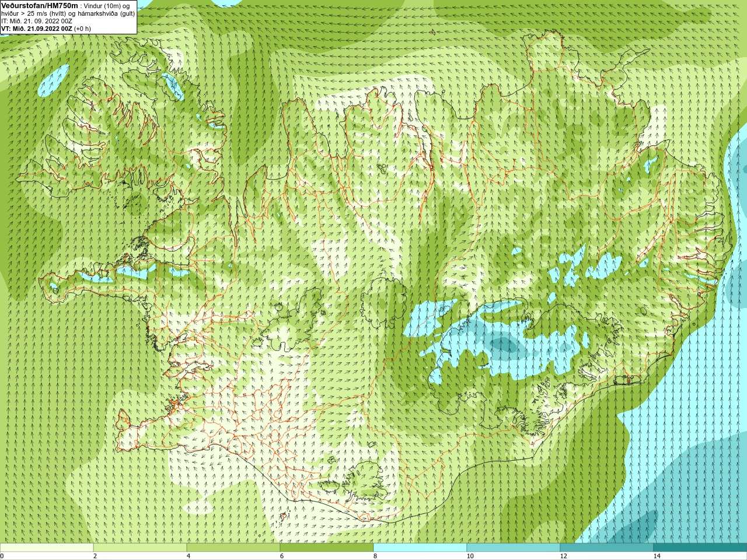Viewport: 747px width, 560px height.
Task: Click the legend label "6"
Action: point(282,556)
